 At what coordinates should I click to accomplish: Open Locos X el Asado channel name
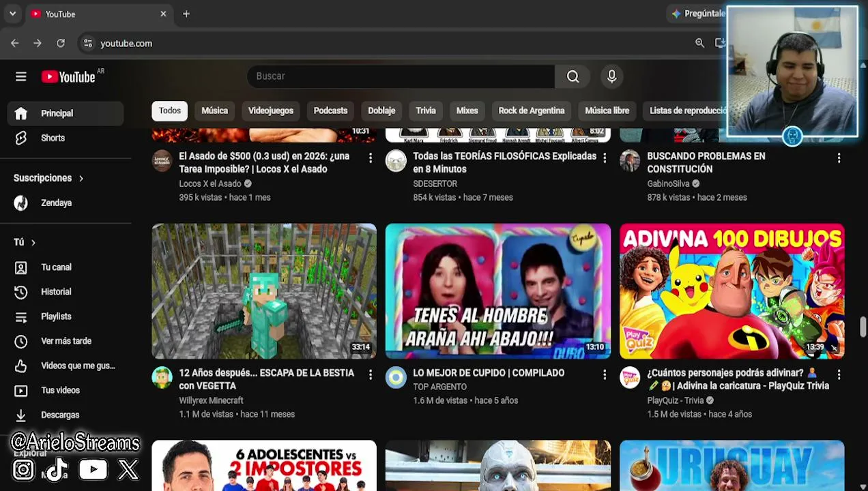pos(210,183)
